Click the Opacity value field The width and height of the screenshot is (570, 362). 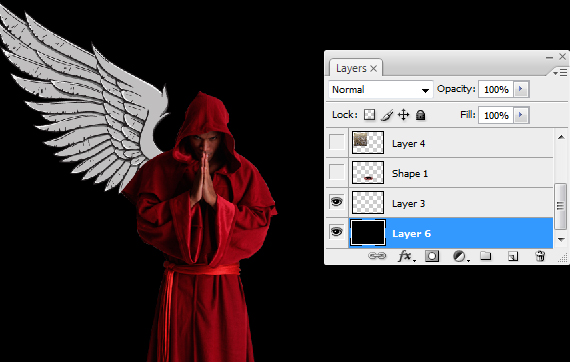(x=496, y=89)
